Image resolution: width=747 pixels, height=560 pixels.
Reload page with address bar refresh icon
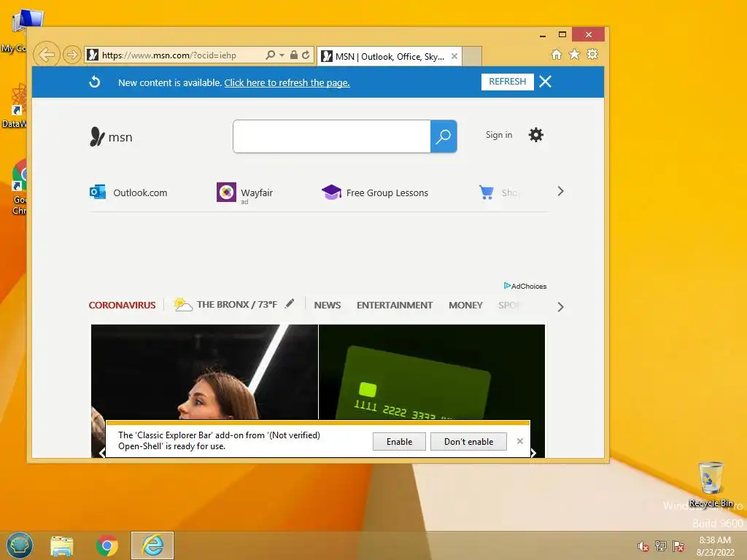(x=306, y=55)
